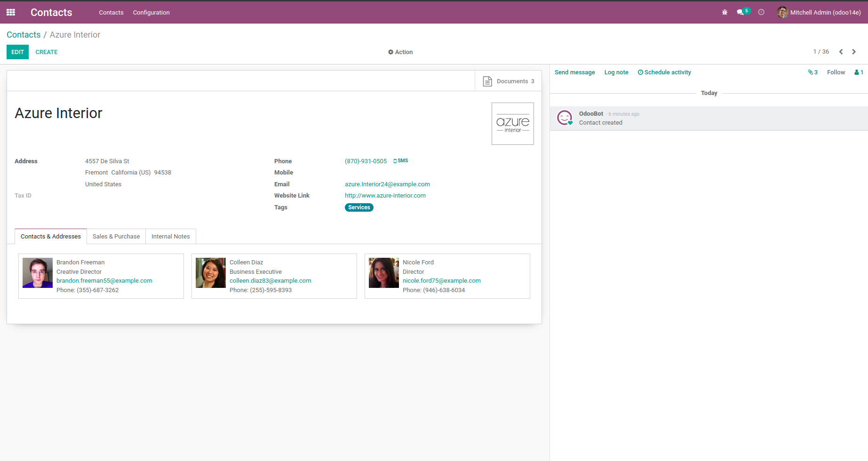Viewport: 868px width, 461px height.
Task: Open Colleen Diaz's photo
Action: click(x=211, y=273)
